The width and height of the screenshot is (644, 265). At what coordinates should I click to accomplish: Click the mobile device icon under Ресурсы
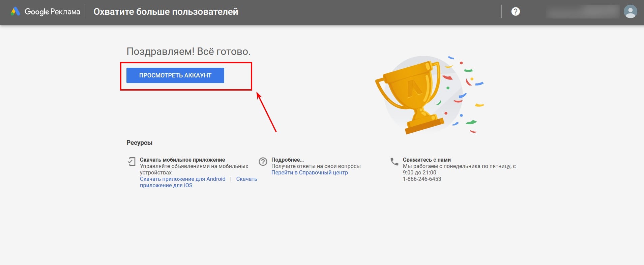(131, 161)
